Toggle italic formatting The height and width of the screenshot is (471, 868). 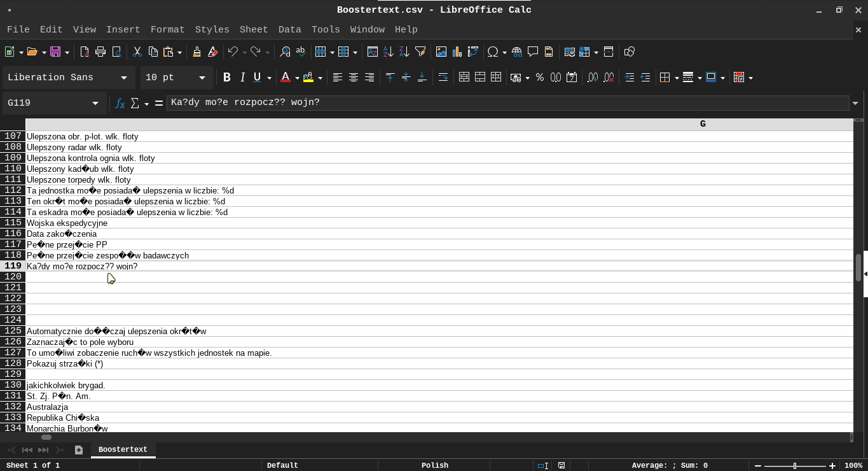pyautogui.click(x=242, y=78)
